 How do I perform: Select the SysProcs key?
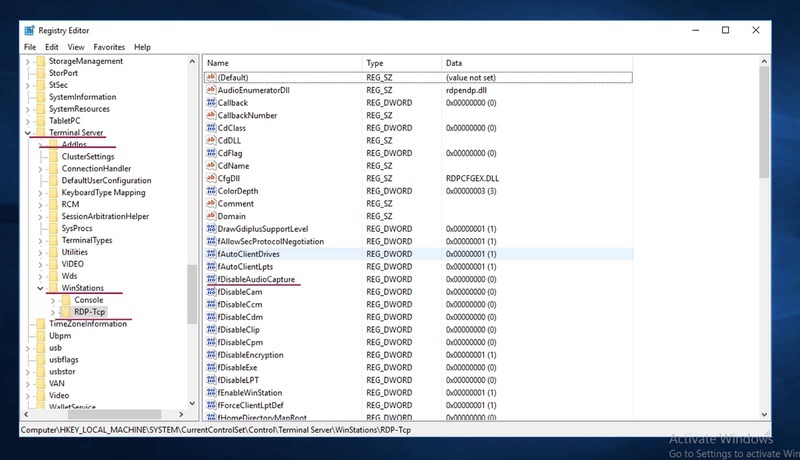point(77,228)
